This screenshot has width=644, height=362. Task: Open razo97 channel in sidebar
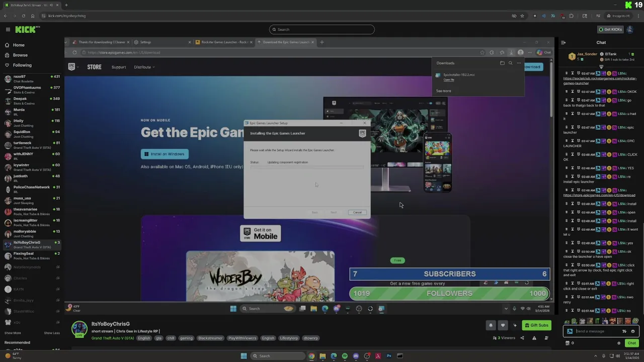[x=32, y=78]
